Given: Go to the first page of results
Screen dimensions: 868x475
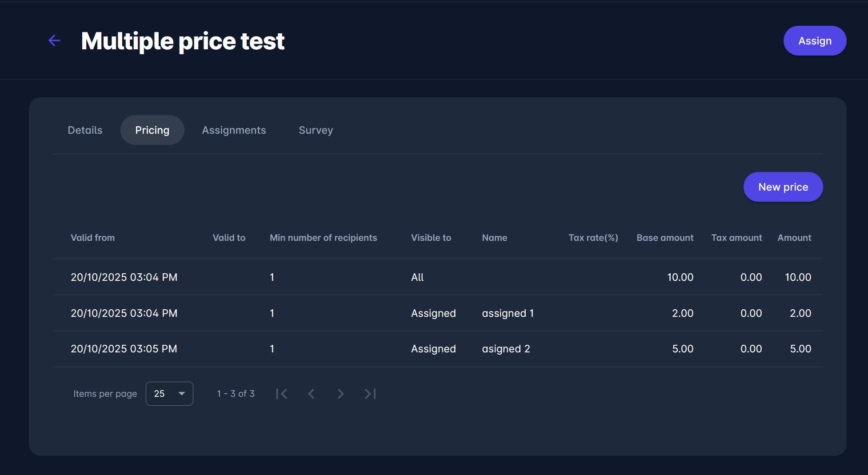Looking at the screenshot, I should [x=282, y=394].
